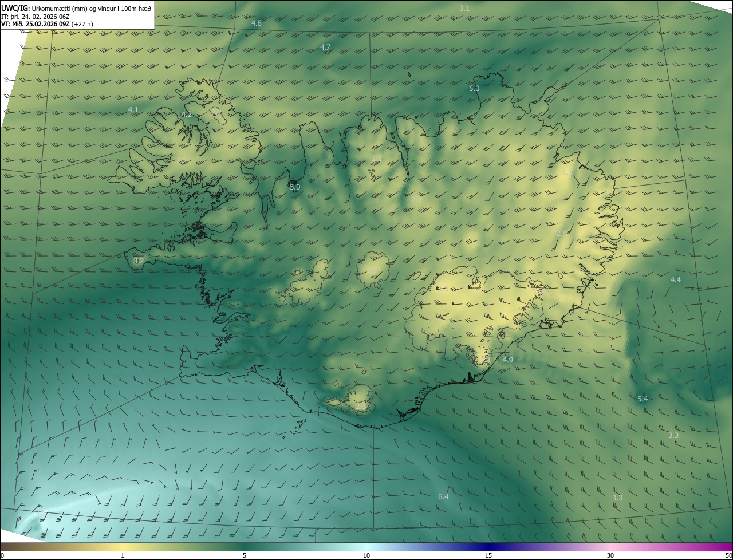Click the colour scale tick labelled 30

[610, 555]
